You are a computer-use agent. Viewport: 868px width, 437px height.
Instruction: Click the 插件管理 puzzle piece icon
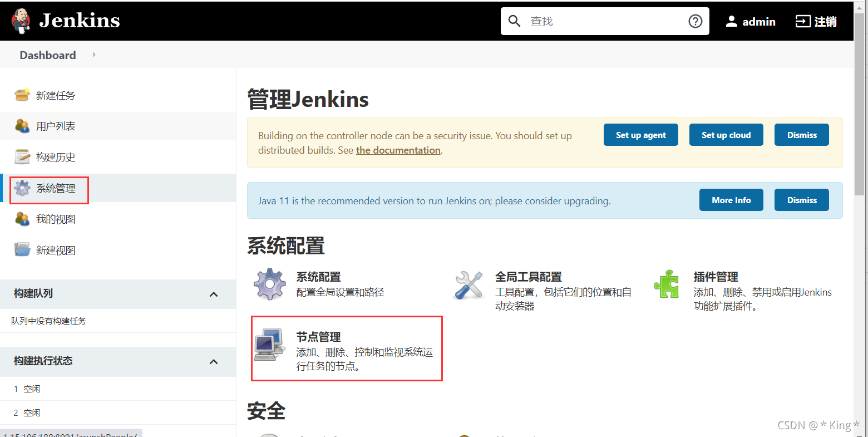tap(667, 284)
